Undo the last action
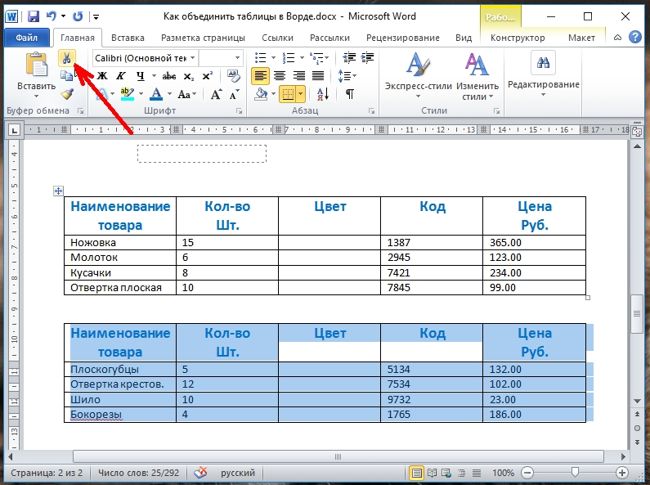The height and width of the screenshot is (485, 650). click(51, 17)
